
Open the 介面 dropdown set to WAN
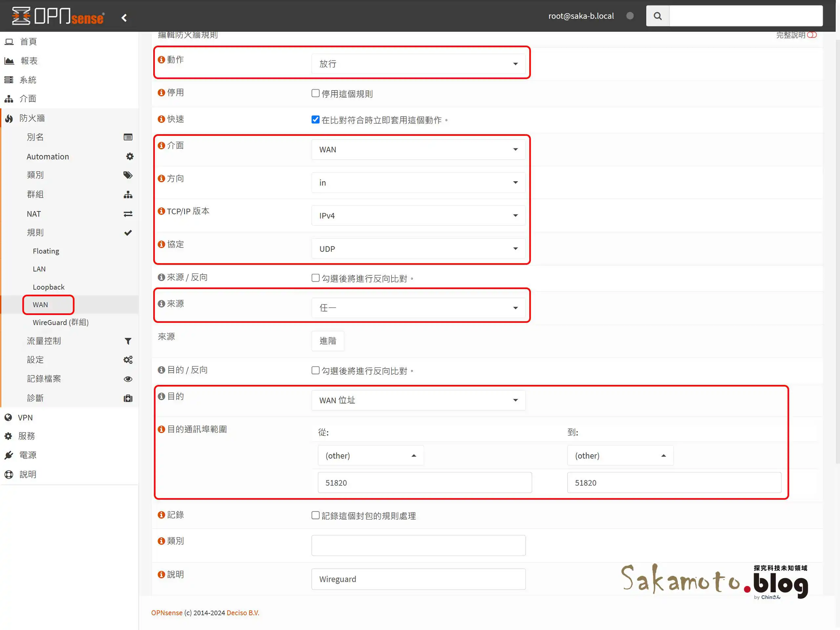click(418, 149)
